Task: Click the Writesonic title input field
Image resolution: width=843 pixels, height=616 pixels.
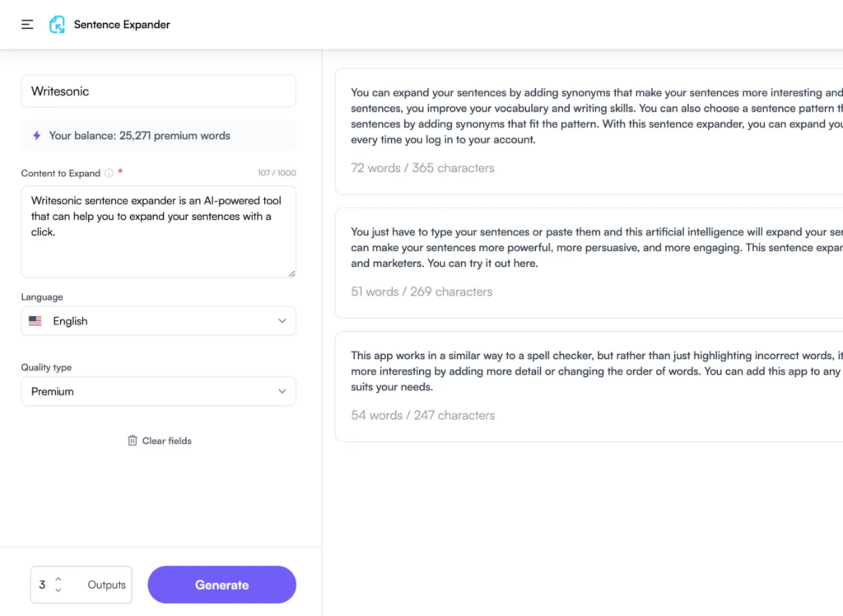Action: (158, 91)
